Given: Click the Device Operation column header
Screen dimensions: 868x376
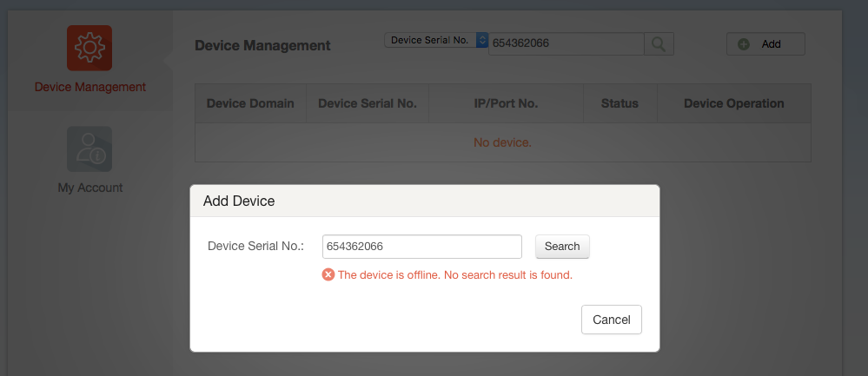Looking at the screenshot, I should click(x=733, y=103).
